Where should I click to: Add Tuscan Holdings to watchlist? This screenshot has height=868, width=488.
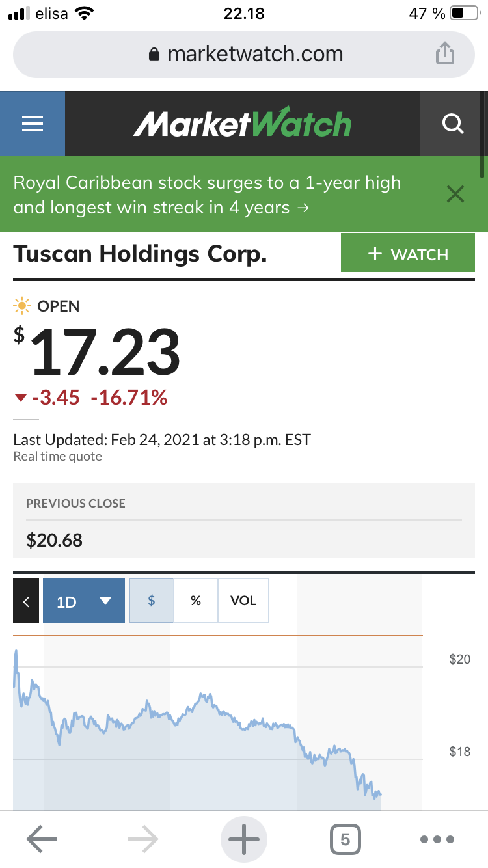(408, 254)
